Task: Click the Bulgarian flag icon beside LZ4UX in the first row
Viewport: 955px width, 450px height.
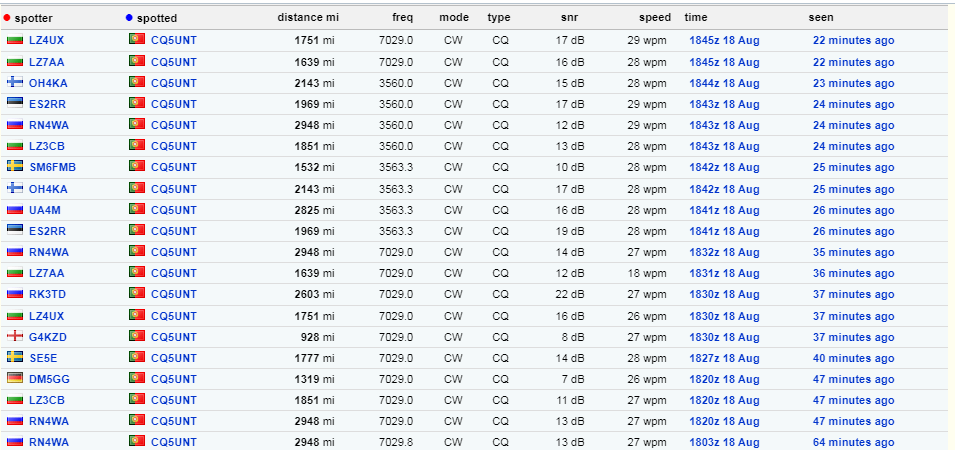Action: [x=15, y=40]
